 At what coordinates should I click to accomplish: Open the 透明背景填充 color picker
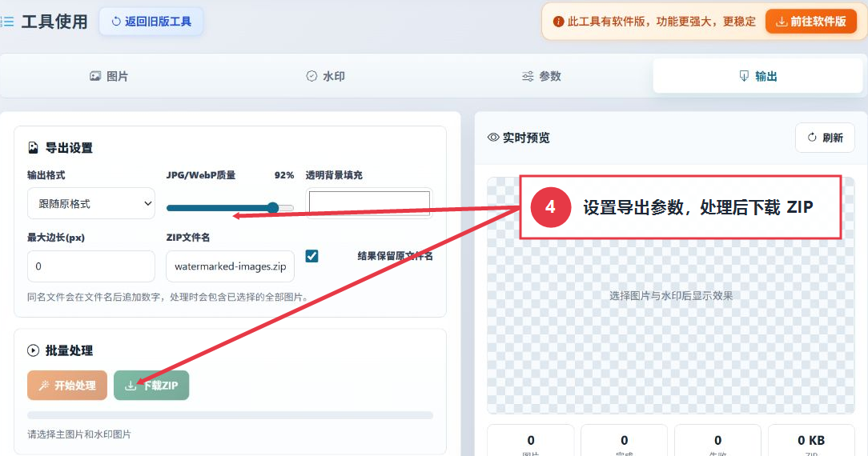pyautogui.click(x=369, y=203)
